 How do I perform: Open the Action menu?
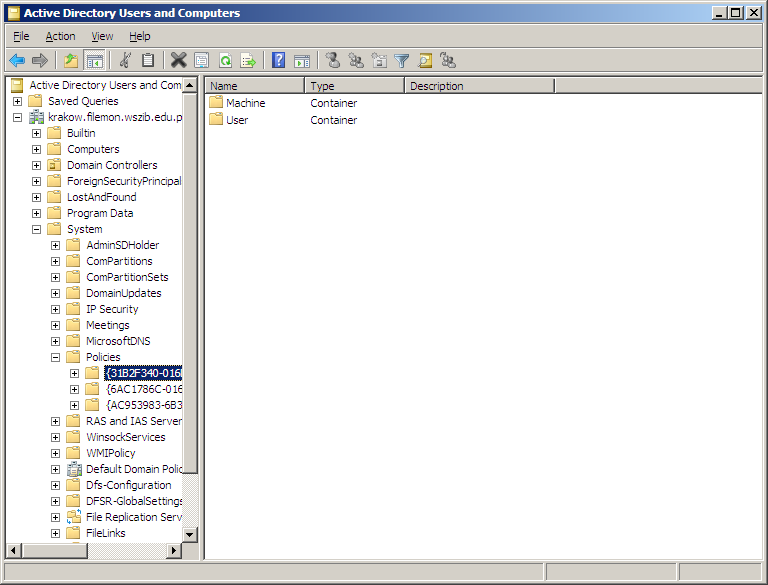click(x=60, y=36)
